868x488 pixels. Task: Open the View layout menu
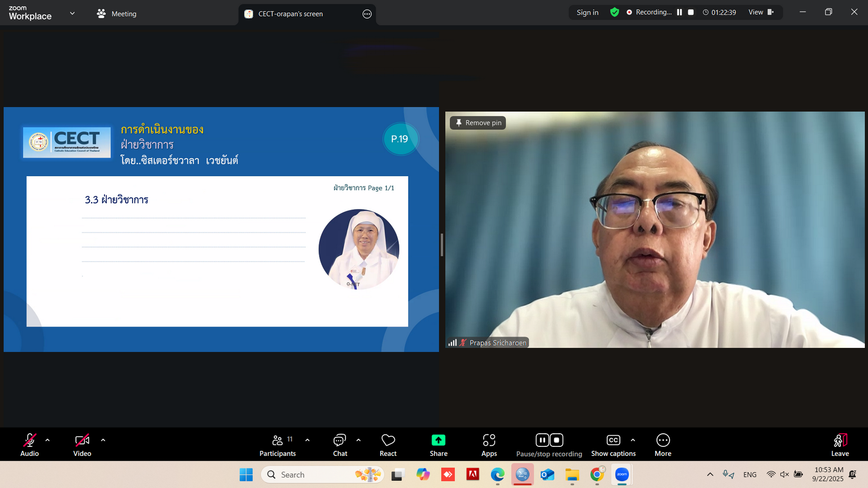coord(761,12)
